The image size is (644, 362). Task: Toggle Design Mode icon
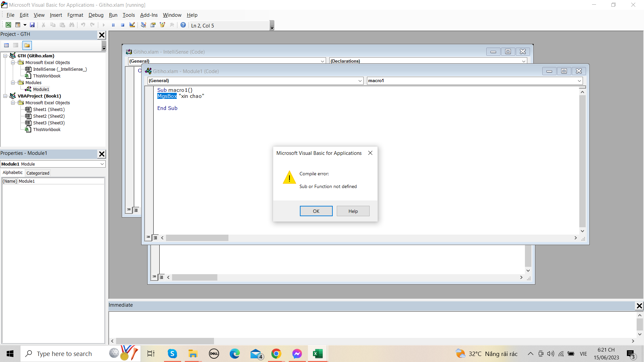(132, 25)
